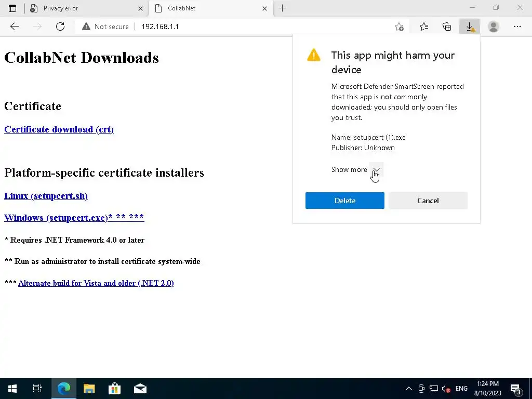Click the 'Platform-specific certificate installers' heading
532x399 pixels.
click(104, 172)
